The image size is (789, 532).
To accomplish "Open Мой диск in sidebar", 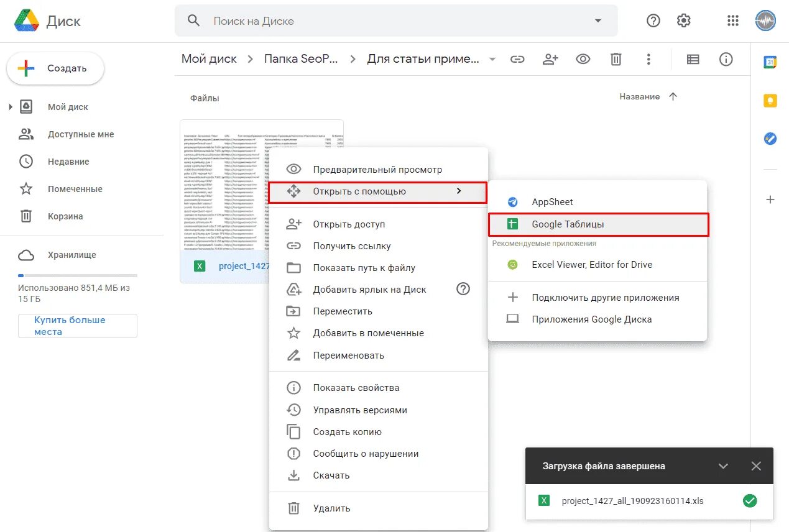I will pyautogui.click(x=68, y=107).
